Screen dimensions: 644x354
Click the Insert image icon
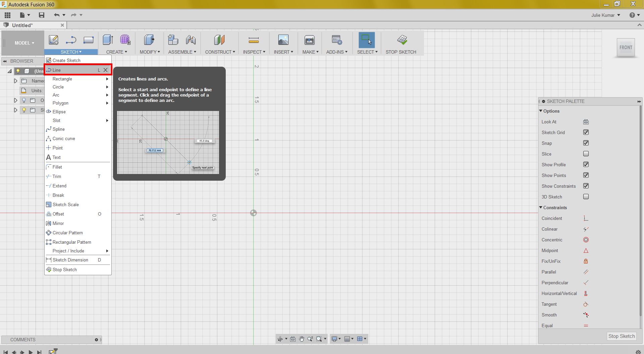[283, 40]
